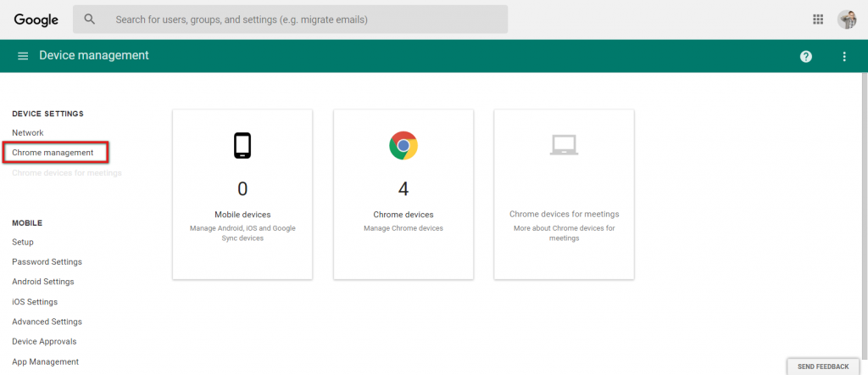This screenshot has height=375, width=868.
Task: Open the Chrome devices card title
Action: coord(403,215)
